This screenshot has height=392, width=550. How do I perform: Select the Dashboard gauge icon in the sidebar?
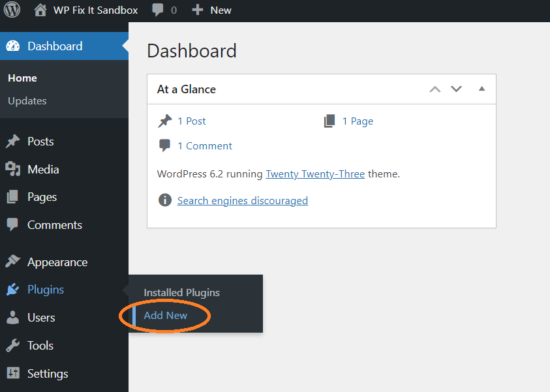13,46
